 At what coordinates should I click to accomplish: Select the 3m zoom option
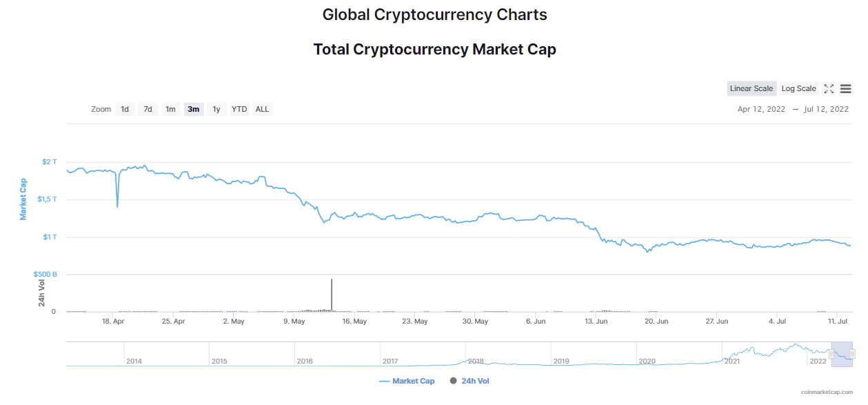point(194,109)
